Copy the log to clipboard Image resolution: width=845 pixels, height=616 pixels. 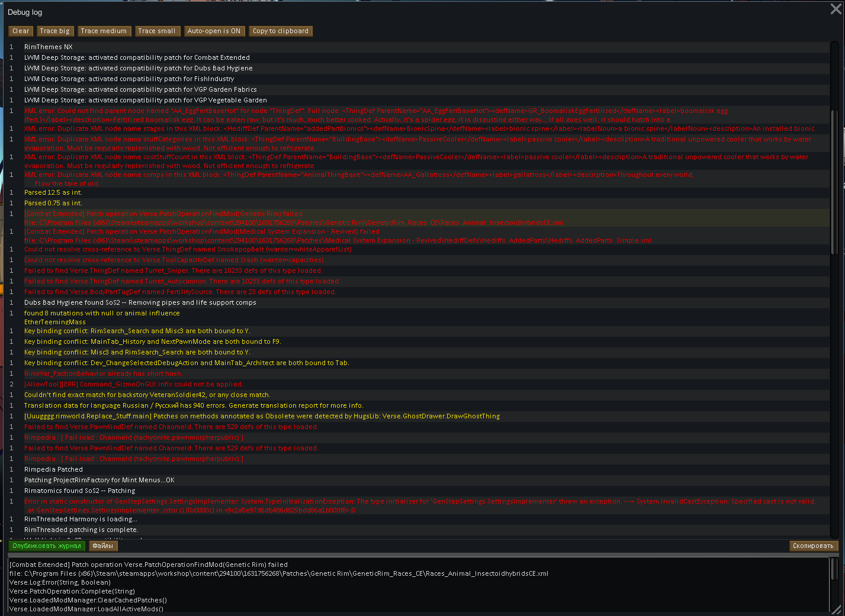tap(281, 31)
